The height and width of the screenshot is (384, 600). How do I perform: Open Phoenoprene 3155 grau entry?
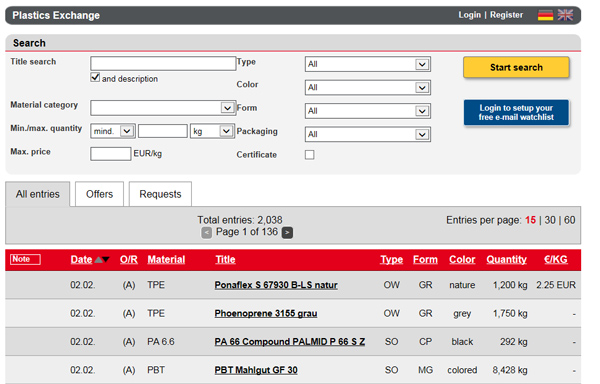[x=266, y=313]
